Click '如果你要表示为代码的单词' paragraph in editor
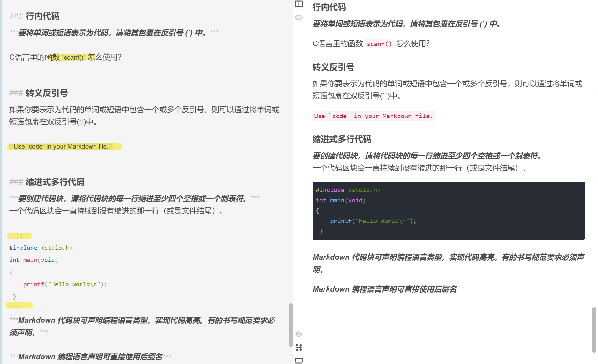This screenshot has width=598, height=364. click(x=144, y=116)
